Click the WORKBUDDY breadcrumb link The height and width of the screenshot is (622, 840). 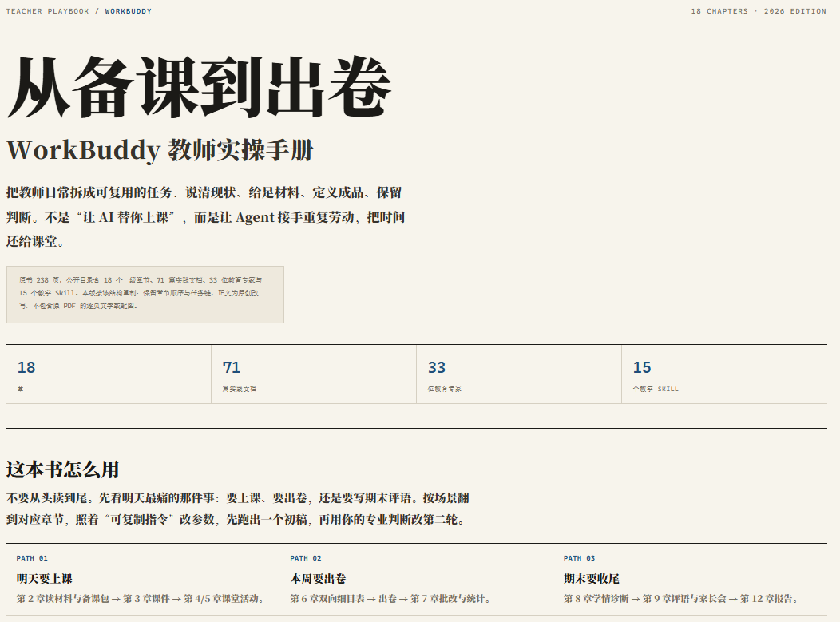128,11
